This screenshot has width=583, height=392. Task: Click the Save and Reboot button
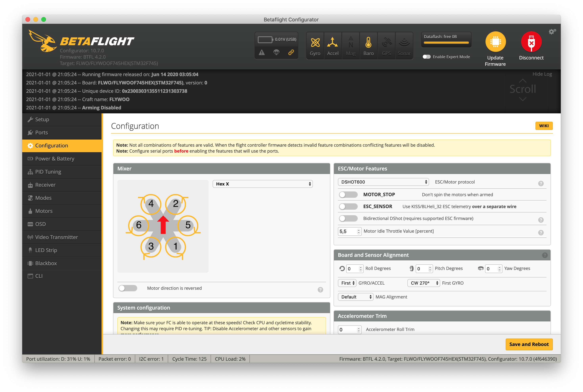coord(529,344)
